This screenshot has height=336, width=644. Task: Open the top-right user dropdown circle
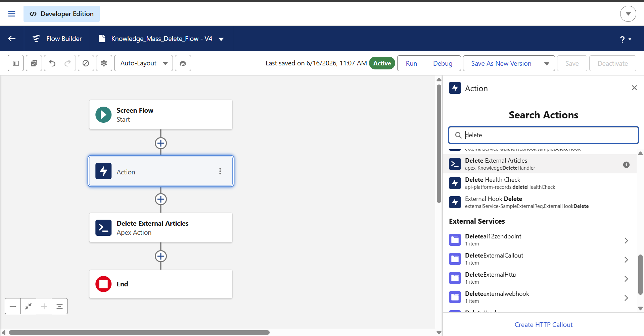click(x=628, y=14)
